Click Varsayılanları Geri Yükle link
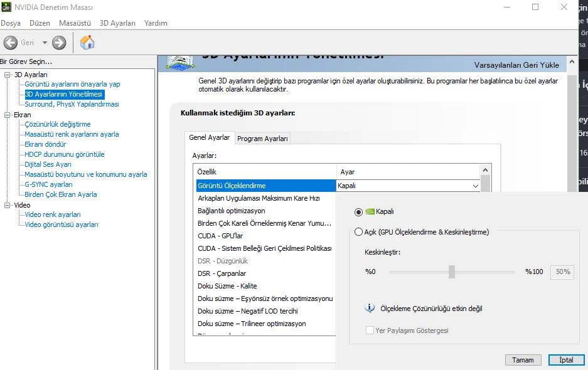Viewport: 588px width, 370px height. point(516,65)
